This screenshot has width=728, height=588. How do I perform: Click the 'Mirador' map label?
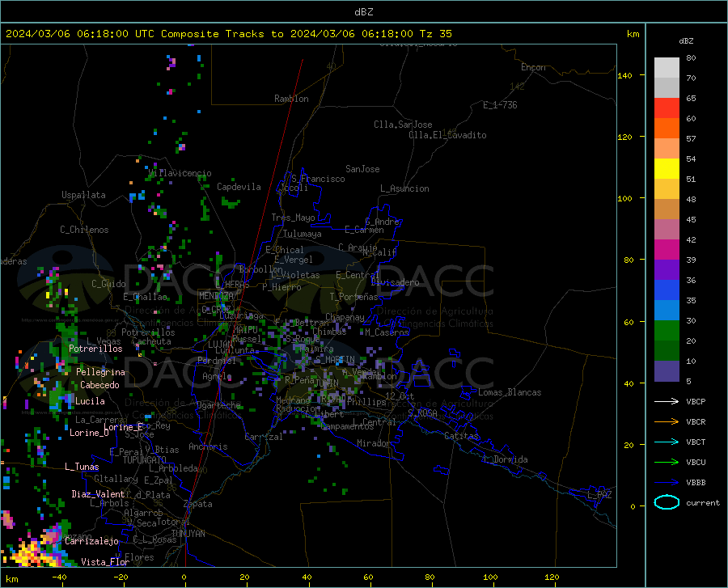(373, 443)
